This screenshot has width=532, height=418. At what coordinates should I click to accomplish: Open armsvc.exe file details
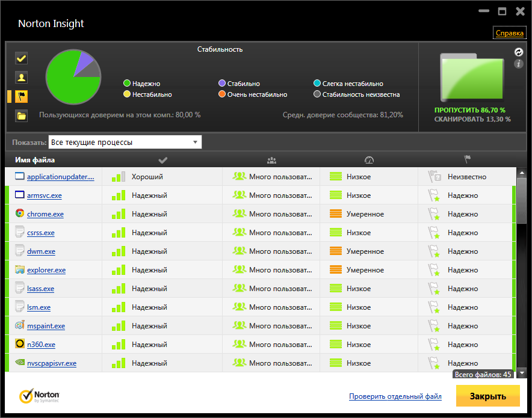tap(45, 195)
